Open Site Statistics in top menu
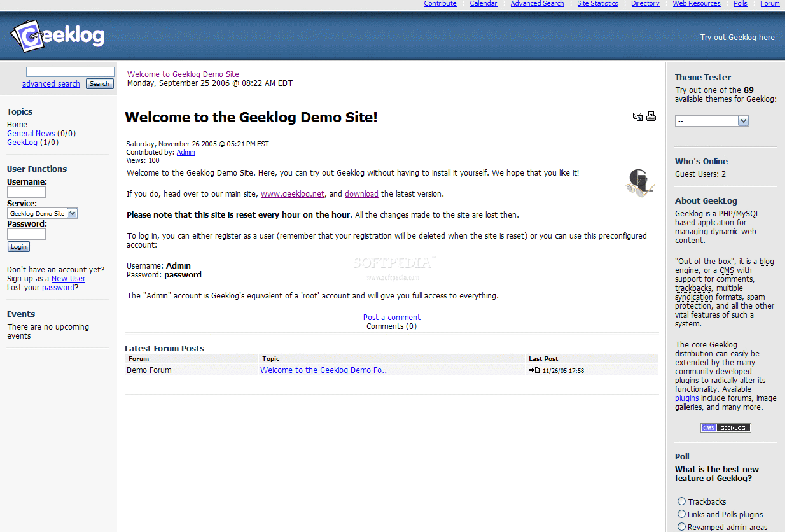The width and height of the screenshot is (787, 532). tap(597, 4)
